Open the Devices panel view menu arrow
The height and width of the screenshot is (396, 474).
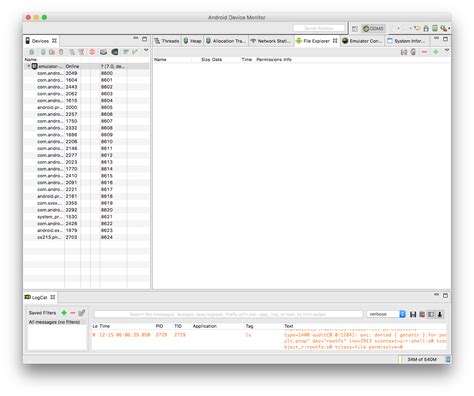[146, 50]
